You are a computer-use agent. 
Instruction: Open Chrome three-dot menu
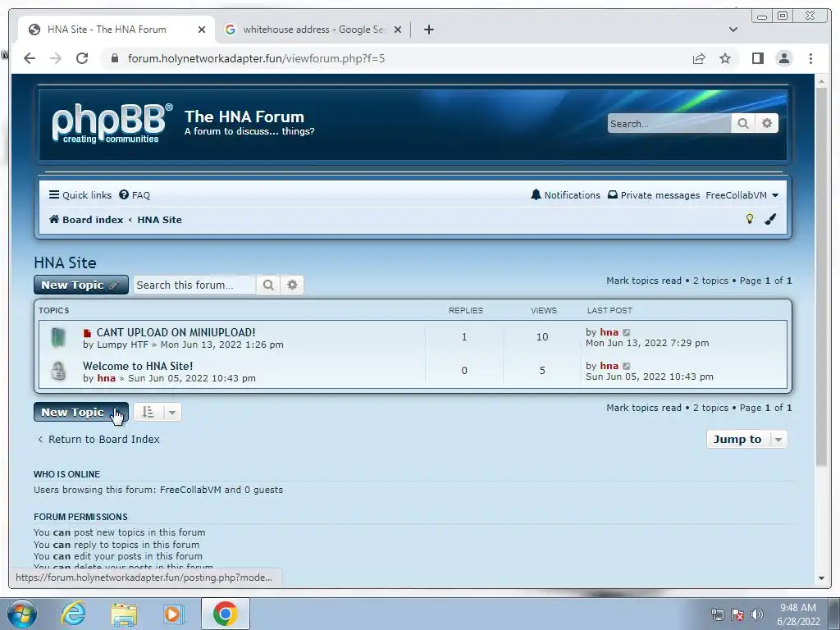coord(810,58)
